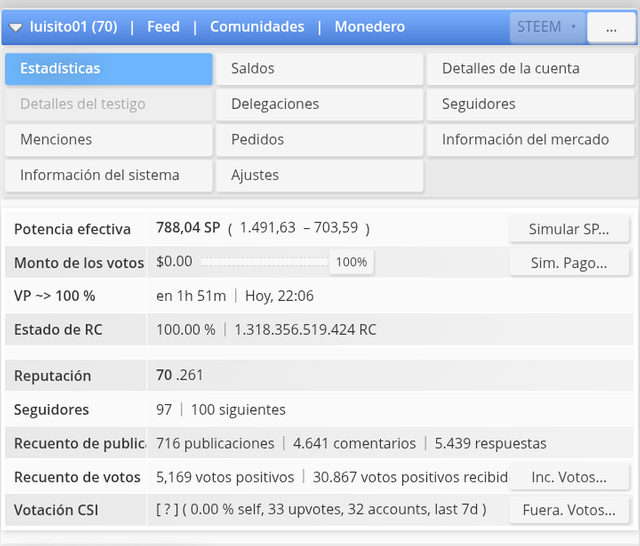Screen dimensions: 640x546
Task: Switch to the Pedidos tab
Action: click(x=320, y=140)
